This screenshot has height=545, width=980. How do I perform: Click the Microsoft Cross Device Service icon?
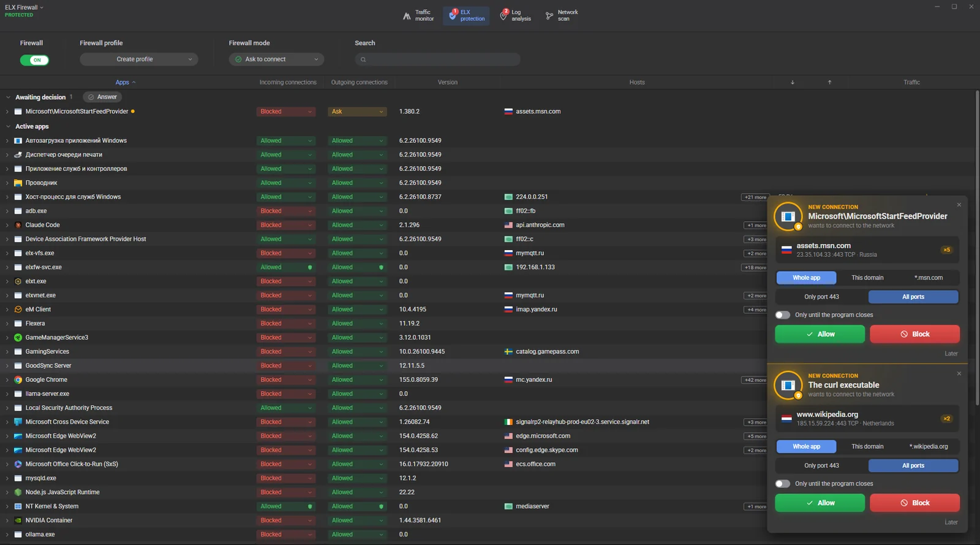coord(18,422)
